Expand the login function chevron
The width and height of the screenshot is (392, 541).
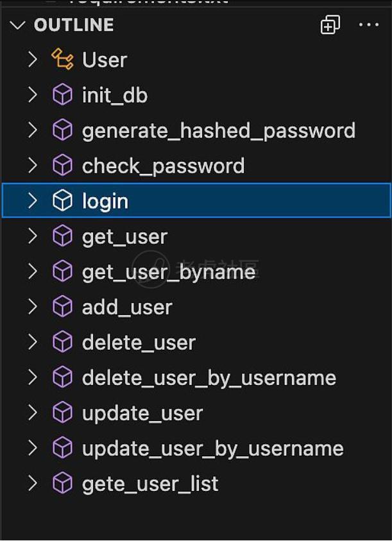33,202
